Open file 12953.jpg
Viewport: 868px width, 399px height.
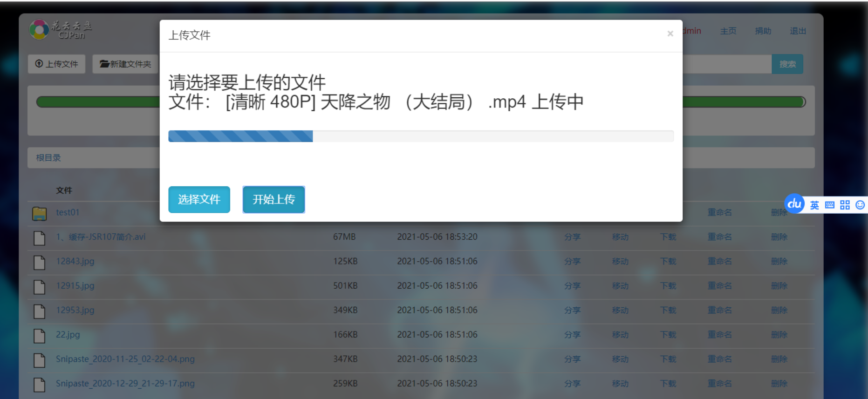[75, 310]
